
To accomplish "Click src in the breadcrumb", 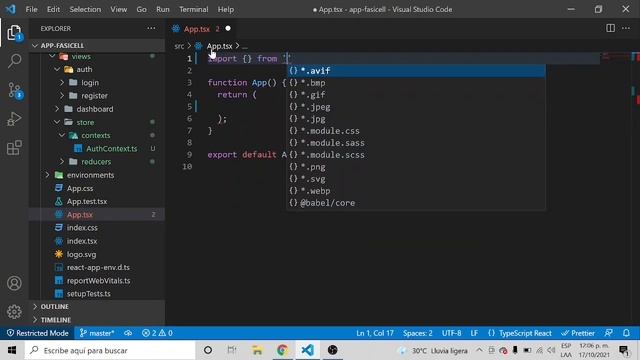I will pos(179,46).
